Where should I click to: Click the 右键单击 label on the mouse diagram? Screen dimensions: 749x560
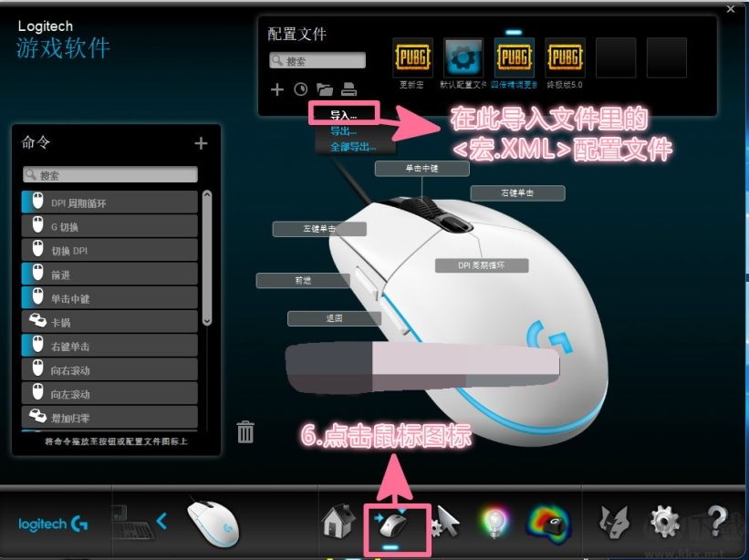(517, 192)
